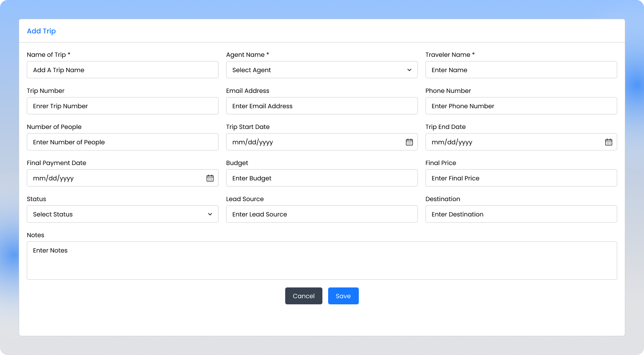Click inside the Notes text area
The height and width of the screenshot is (355, 644).
coord(322,261)
